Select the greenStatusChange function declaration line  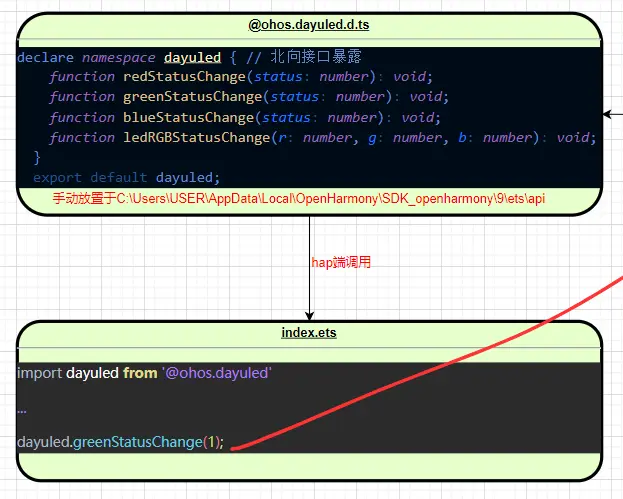pos(249,97)
